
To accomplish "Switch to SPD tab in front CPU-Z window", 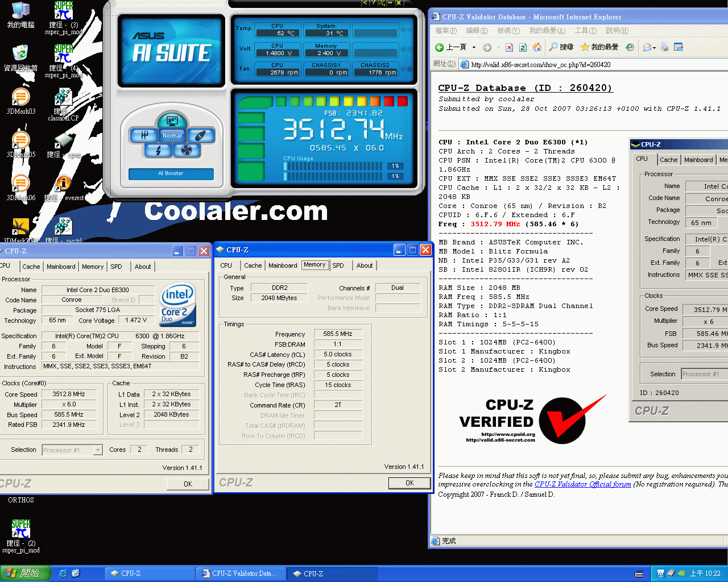I will coord(338,265).
